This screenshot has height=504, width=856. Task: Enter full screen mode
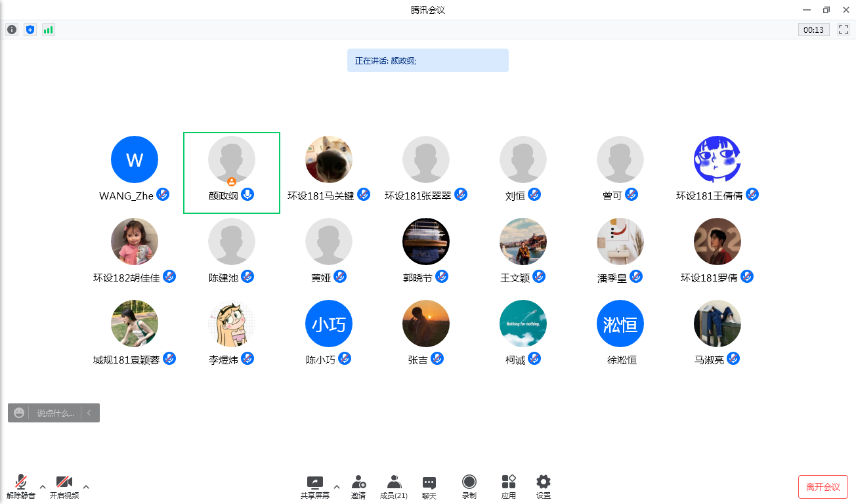click(x=844, y=30)
